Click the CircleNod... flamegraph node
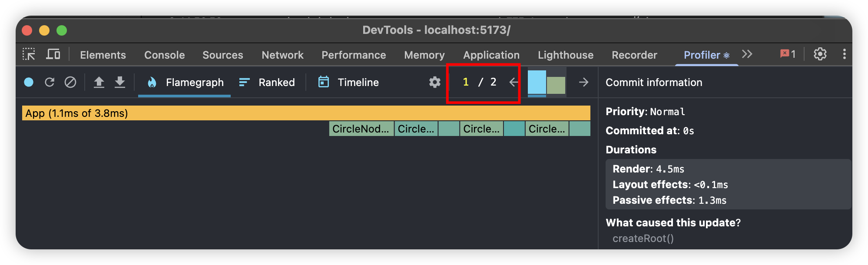 click(x=361, y=129)
